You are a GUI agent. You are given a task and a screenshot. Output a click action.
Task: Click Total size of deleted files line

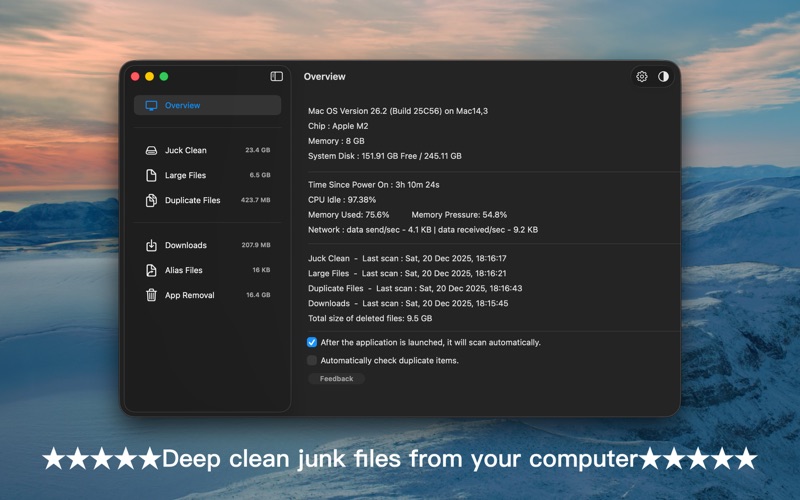click(370, 318)
